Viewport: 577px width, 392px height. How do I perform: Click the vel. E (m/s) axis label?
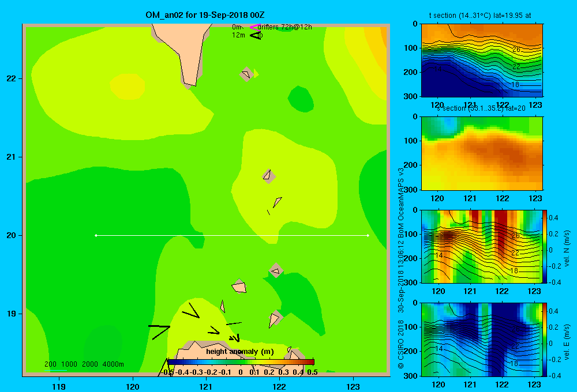567,342
